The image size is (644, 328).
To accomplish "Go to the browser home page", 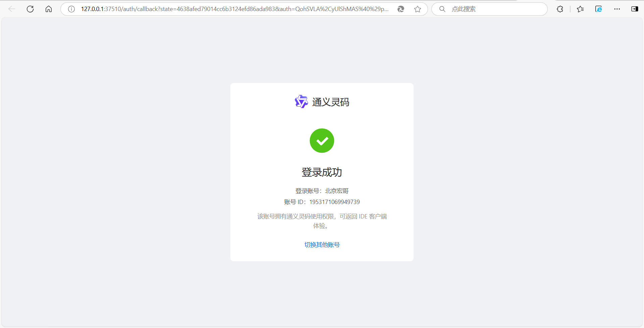I will pos(49,9).
